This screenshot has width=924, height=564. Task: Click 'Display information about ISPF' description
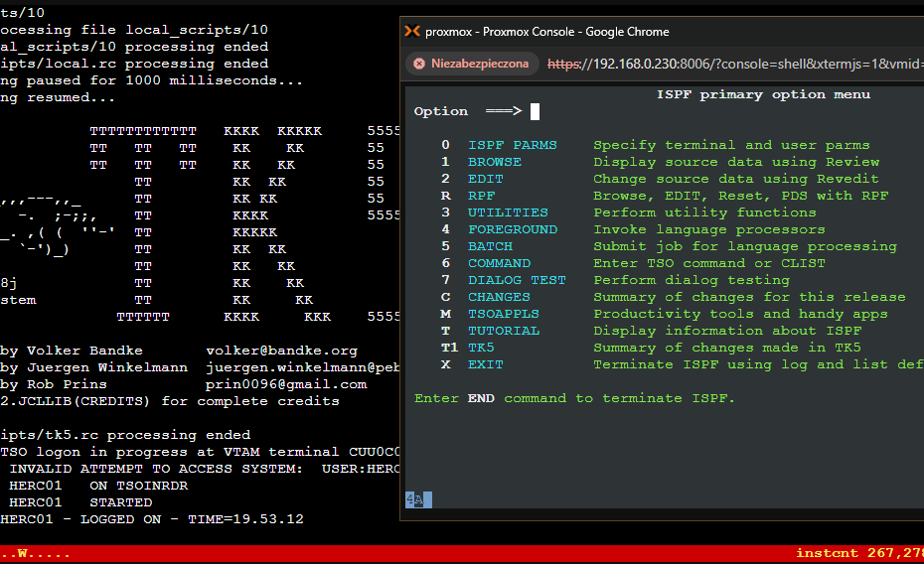pyautogui.click(x=727, y=331)
